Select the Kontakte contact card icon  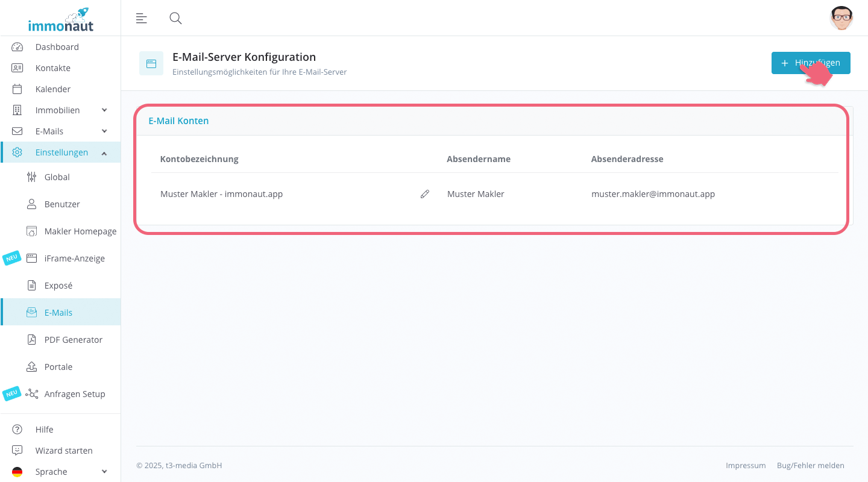tap(17, 68)
